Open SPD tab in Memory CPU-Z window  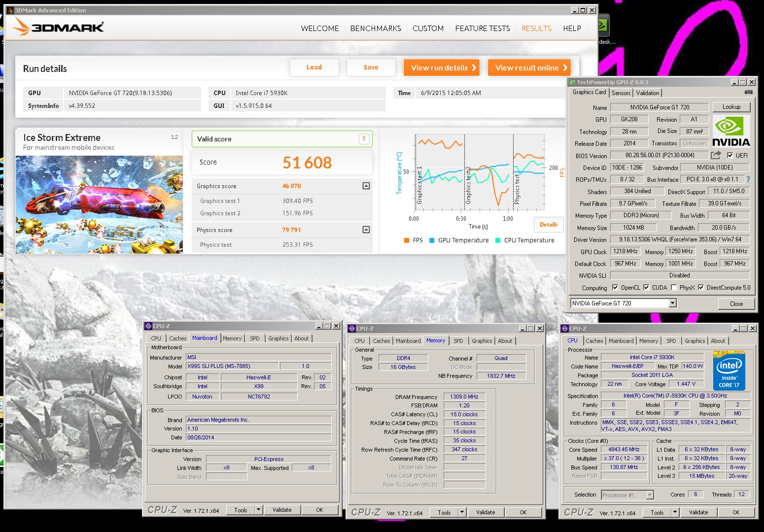[458, 341]
